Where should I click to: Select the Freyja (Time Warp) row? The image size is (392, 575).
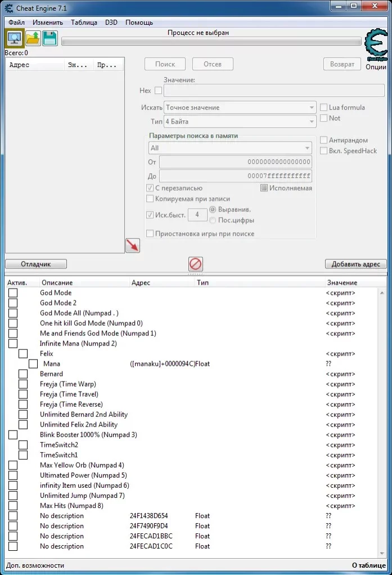pyautogui.click(x=192, y=384)
